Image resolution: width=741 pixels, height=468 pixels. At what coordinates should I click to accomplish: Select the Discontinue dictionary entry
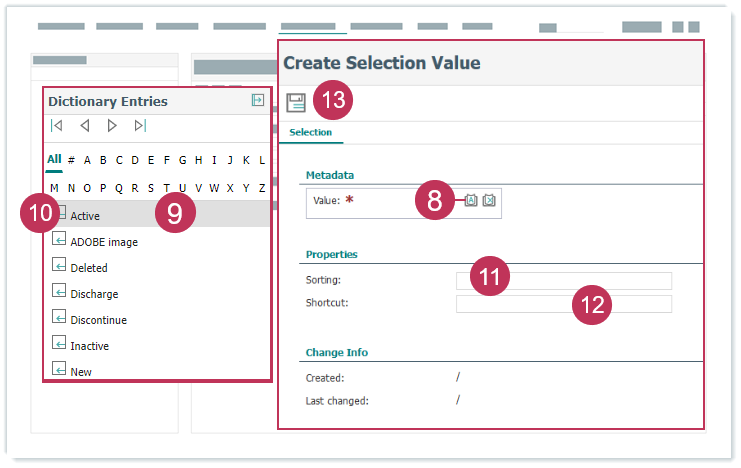(x=98, y=320)
